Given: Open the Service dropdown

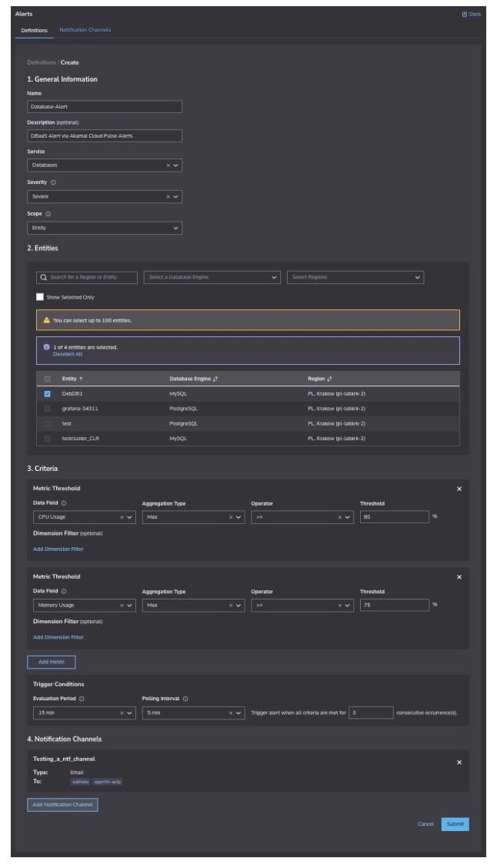Looking at the screenshot, I should (176, 165).
